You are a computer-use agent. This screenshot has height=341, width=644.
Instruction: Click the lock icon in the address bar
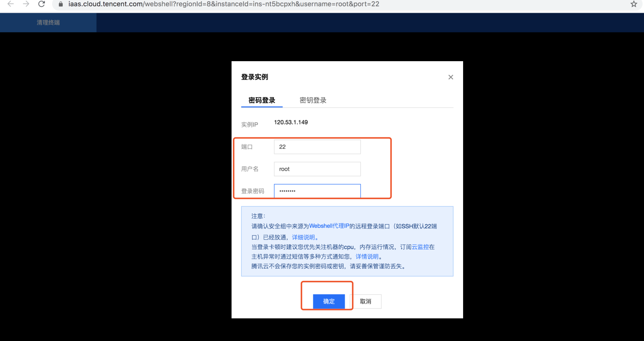(61, 4)
